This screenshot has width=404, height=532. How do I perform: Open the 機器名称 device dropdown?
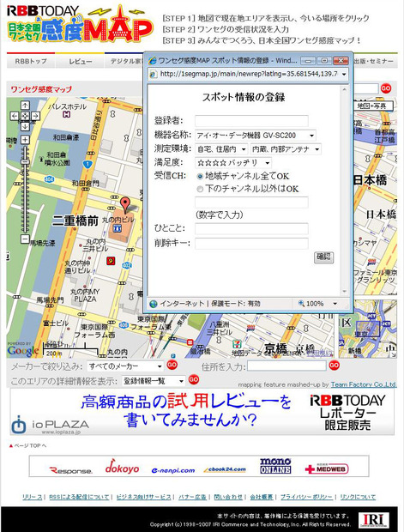(x=255, y=136)
